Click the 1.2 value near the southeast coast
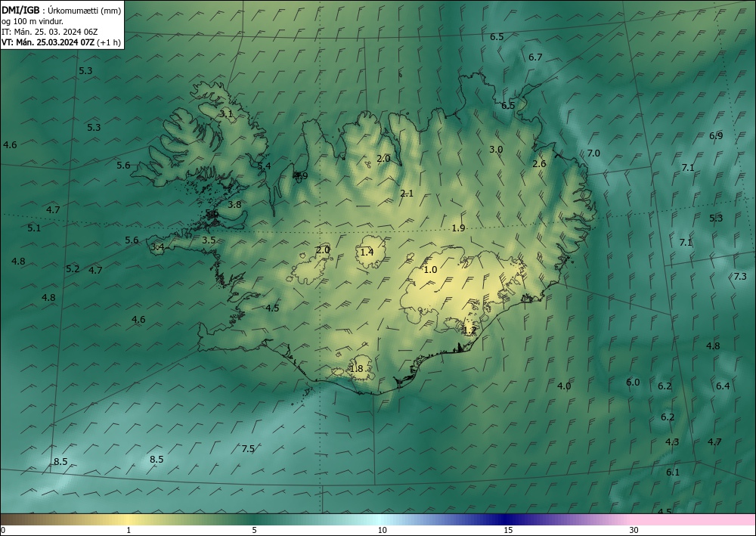 pyautogui.click(x=469, y=330)
